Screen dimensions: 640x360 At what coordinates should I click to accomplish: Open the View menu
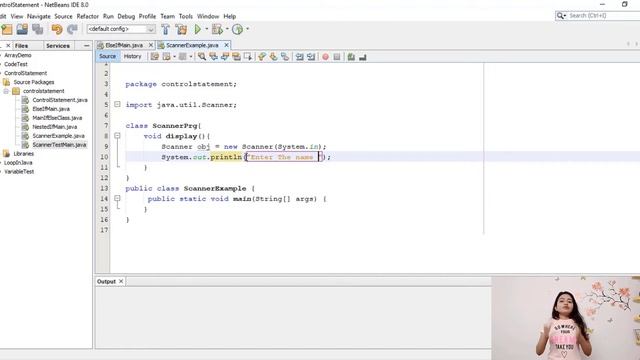click(17, 16)
